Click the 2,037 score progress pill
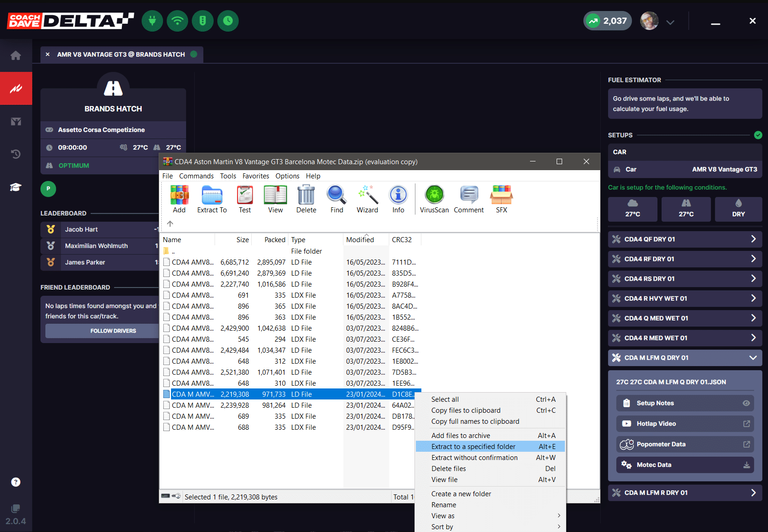 tap(607, 21)
